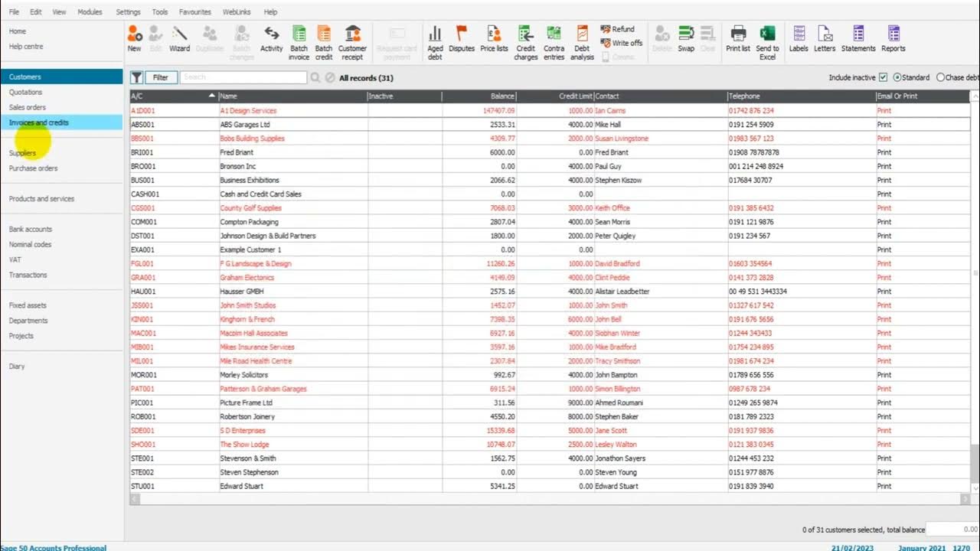Screen dimensions: 980x551
Task: Launch the customer Wizard
Action: pyautogui.click(x=180, y=39)
